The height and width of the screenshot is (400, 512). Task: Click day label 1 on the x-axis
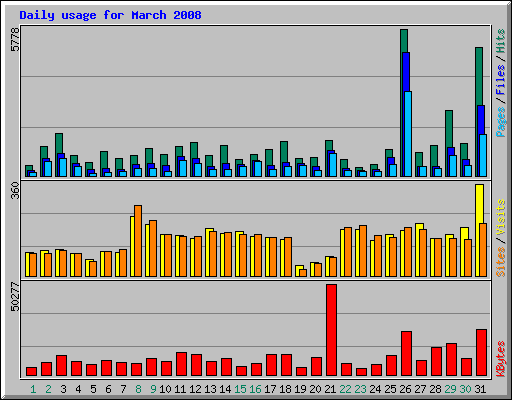tap(33, 389)
